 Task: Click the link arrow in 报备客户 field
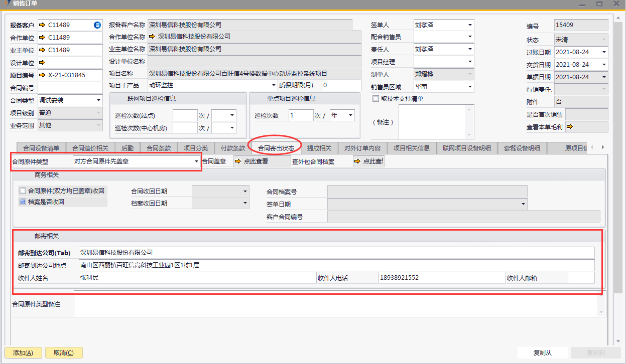click(42, 25)
